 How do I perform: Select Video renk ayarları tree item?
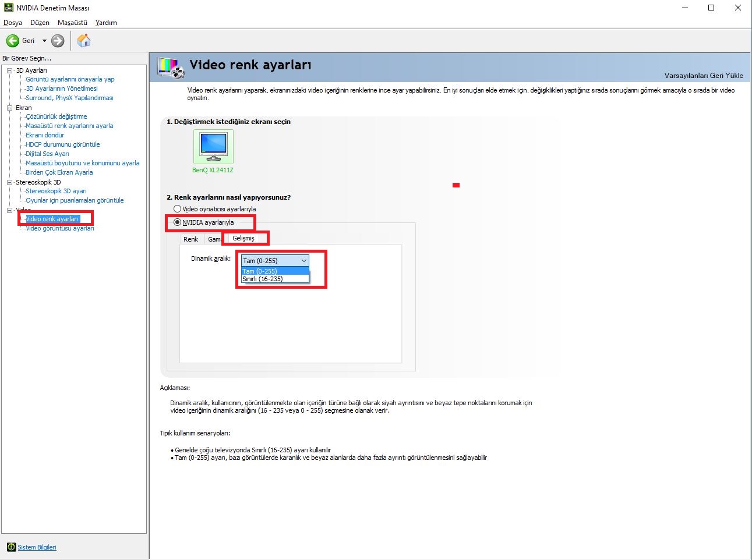click(52, 219)
